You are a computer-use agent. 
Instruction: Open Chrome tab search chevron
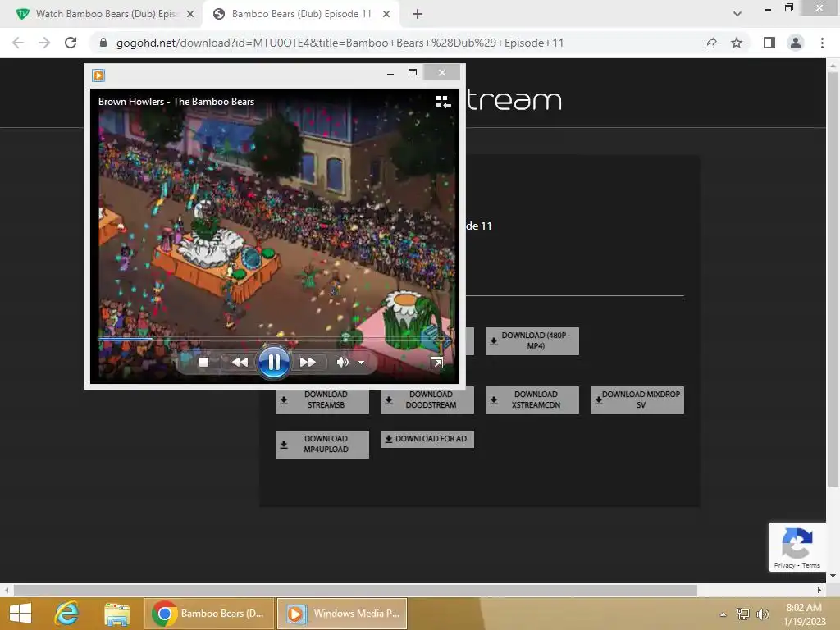click(x=737, y=14)
